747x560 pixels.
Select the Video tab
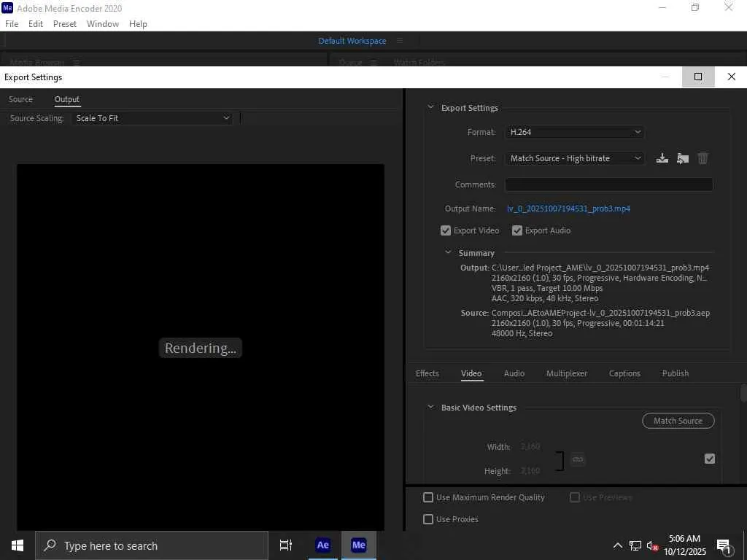point(471,373)
